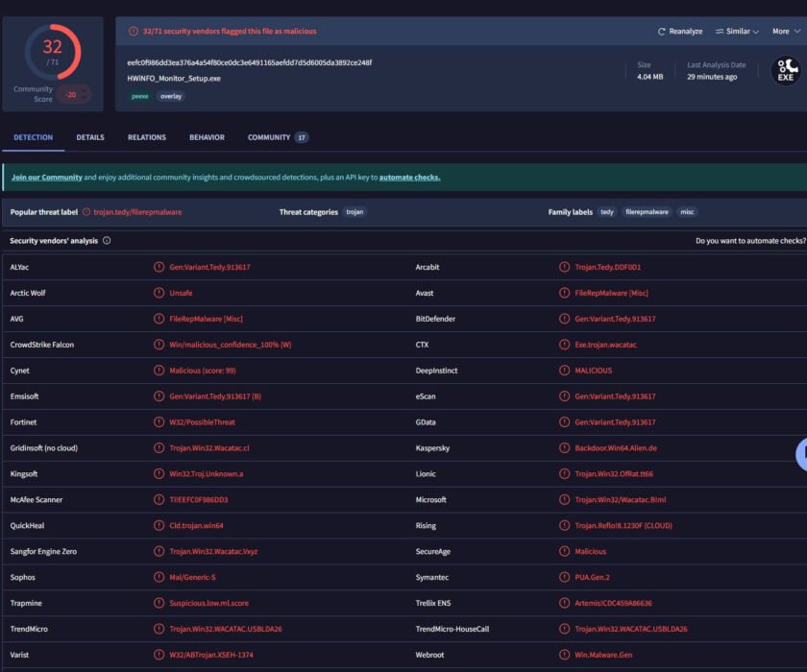Click the warning icon in CrowdStrike Falcon row
The height and width of the screenshot is (672, 807).
tap(159, 345)
